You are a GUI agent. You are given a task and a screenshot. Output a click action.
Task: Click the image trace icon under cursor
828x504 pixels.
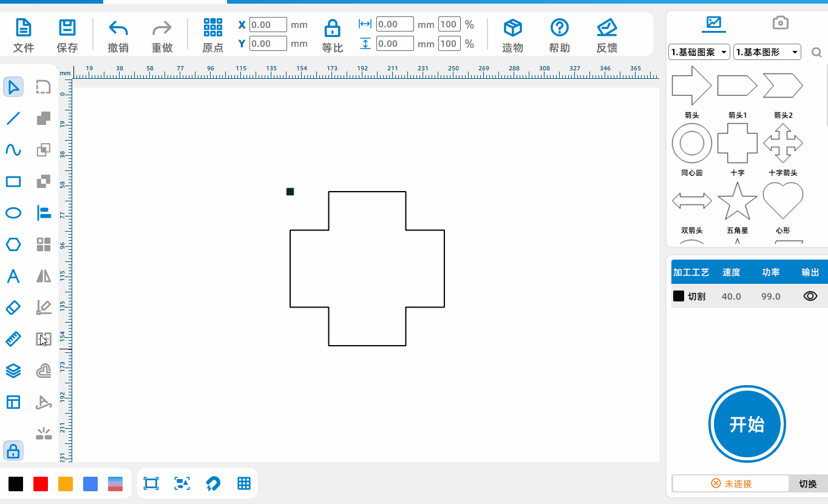pyautogui.click(x=43, y=338)
